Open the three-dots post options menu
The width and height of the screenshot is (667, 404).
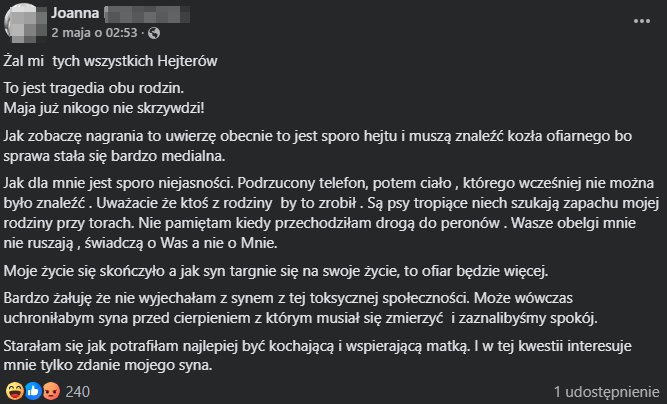(641, 21)
